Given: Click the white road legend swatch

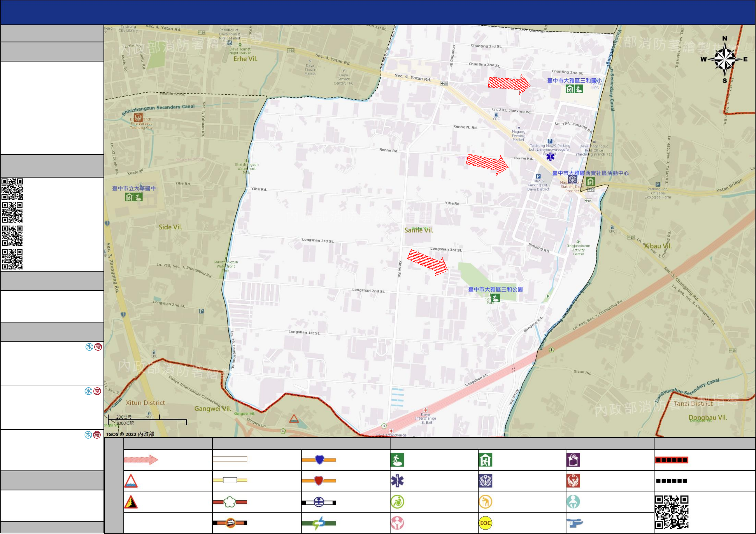Looking at the screenshot, I should [x=230, y=459].
